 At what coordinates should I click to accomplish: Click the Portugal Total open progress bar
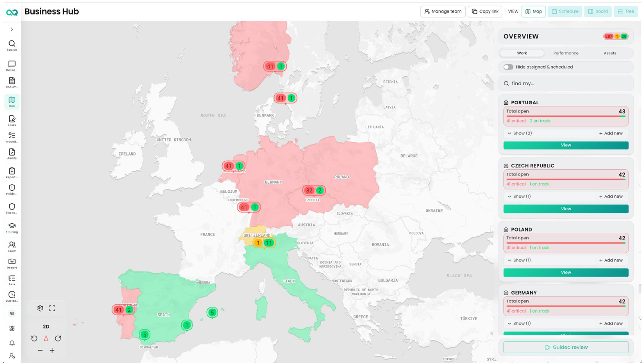point(566,116)
